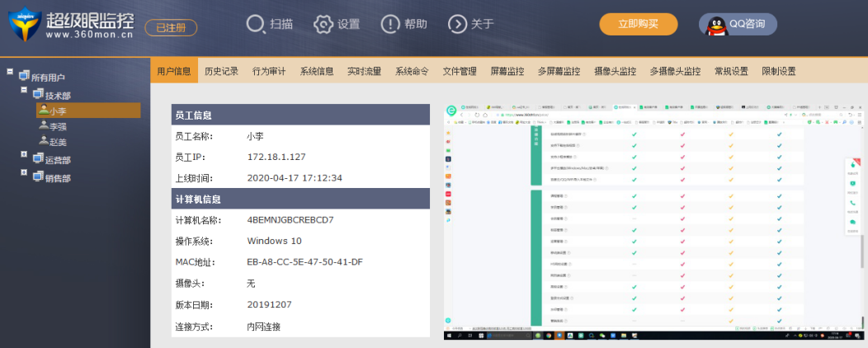
Task: Click the remote screen preview thumbnail
Action: click(x=650, y=223)
